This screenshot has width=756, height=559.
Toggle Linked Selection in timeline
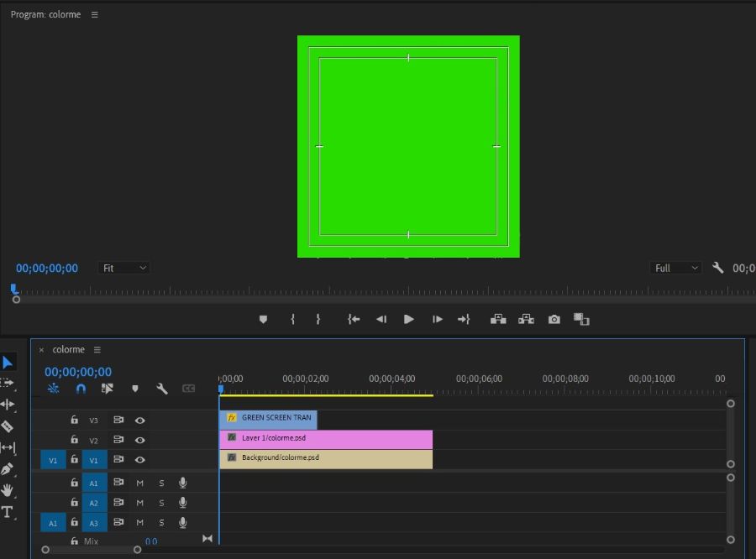[108, 389]
